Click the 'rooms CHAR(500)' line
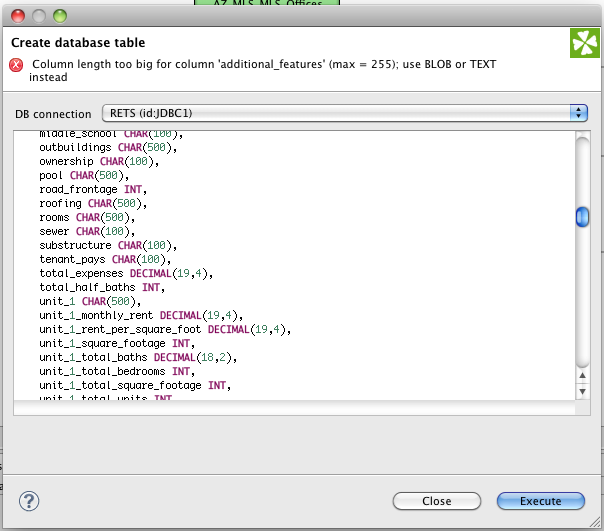The image size is (604, 531). [87, 217]
